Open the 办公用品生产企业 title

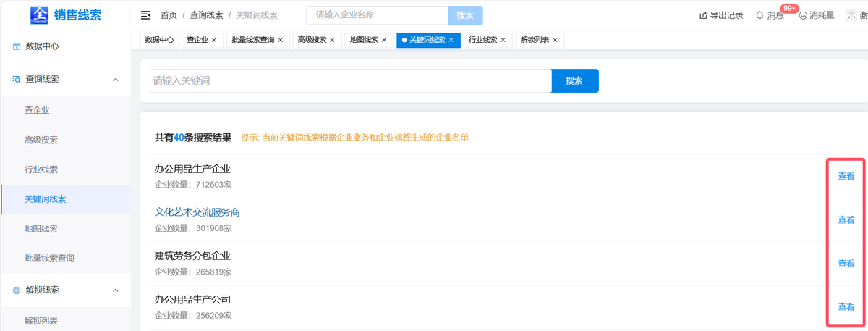(192, 169)
